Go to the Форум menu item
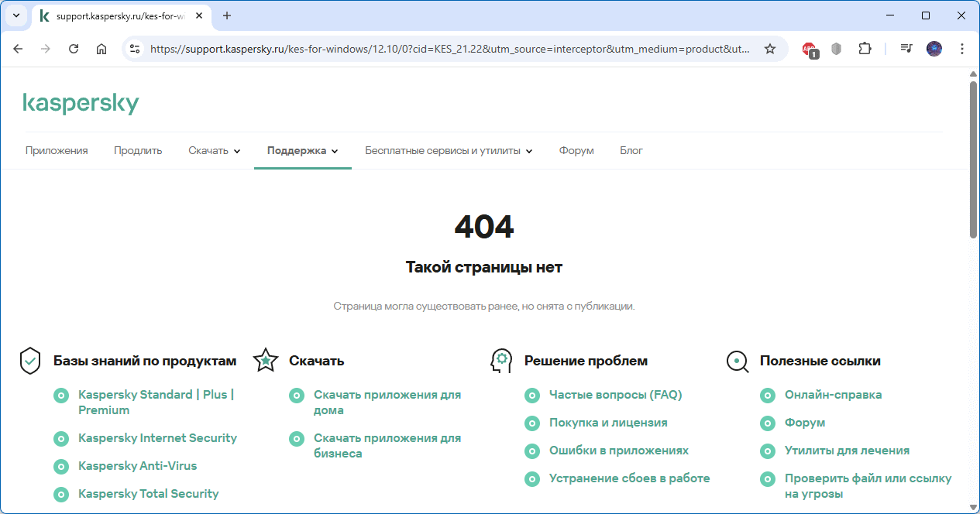The width and height of the screenshot is (980, 514). point(576,151)
